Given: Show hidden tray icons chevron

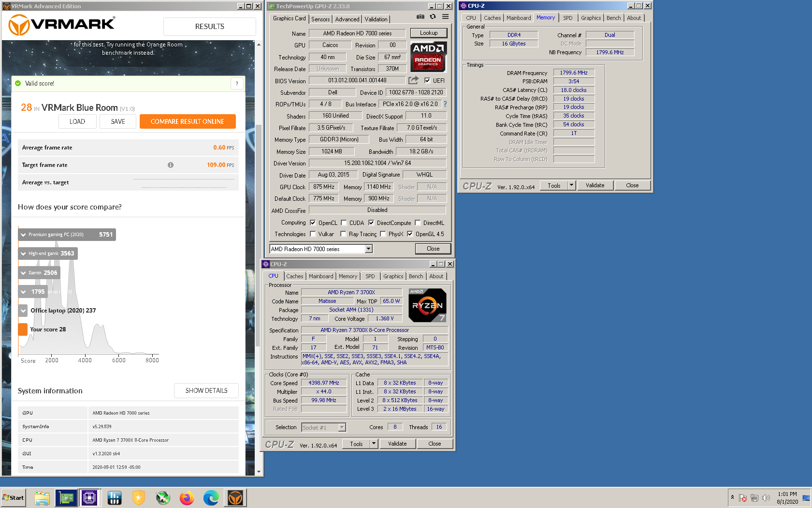Looking at the screenshot, I should pyautogui.click(x=732, y=498).
